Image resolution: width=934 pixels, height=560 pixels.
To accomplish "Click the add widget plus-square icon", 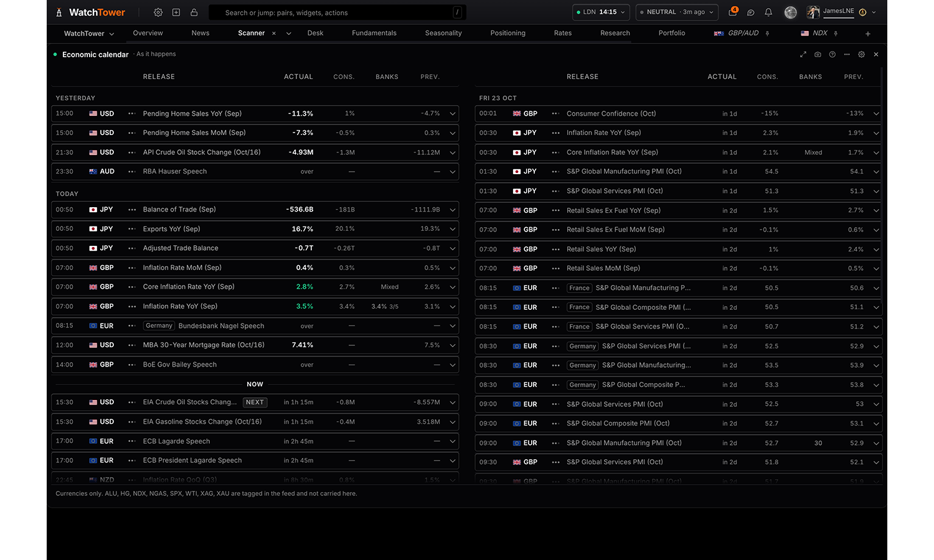I will [176, 12].
